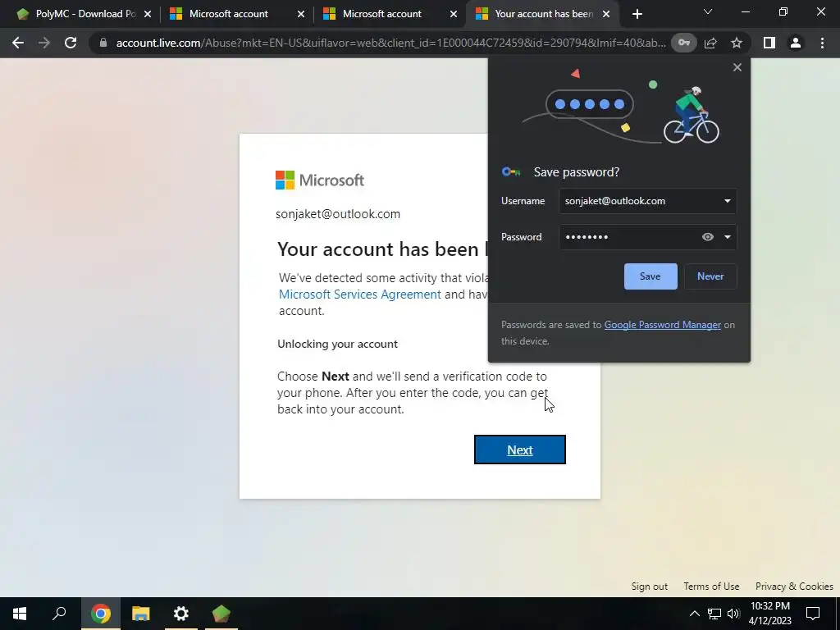Screen dimensions: 840x630
Task: Show password with the eye icon
Action: [708, 237]
